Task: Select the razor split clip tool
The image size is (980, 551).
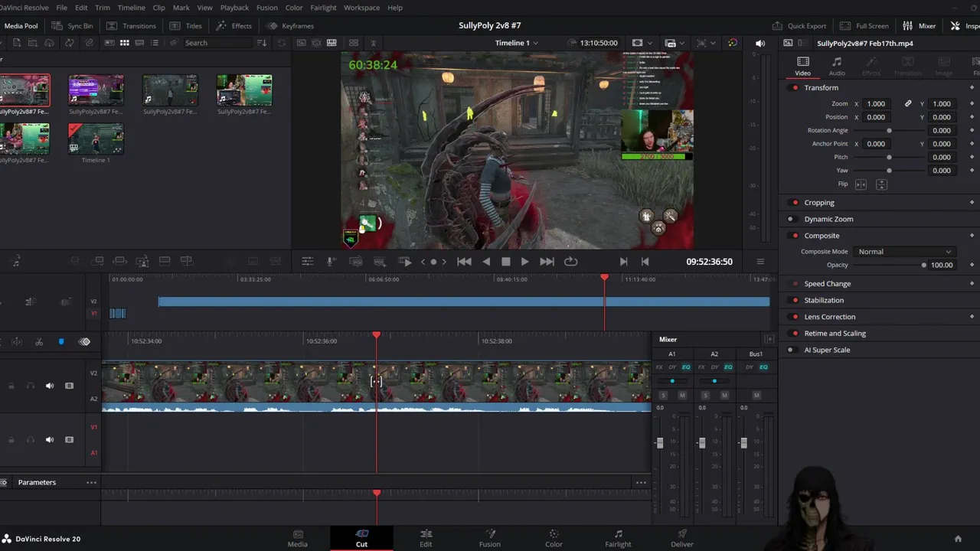Action: point(39,342)
